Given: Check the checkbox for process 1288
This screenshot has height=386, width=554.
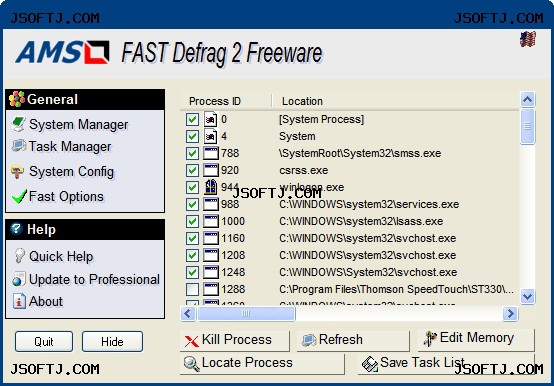Looking at the screenshot, I should (x=192, y=289).
